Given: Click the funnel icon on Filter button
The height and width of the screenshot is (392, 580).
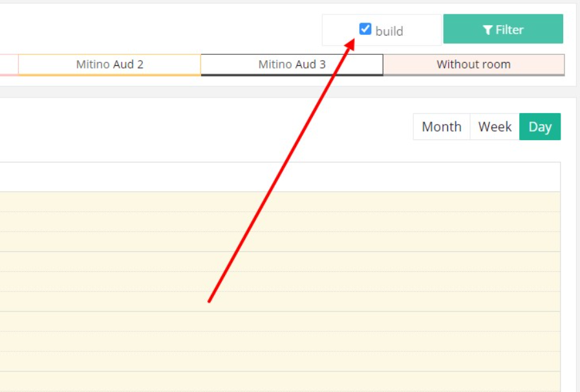Looking at the screenshot, I should point(488,30).
